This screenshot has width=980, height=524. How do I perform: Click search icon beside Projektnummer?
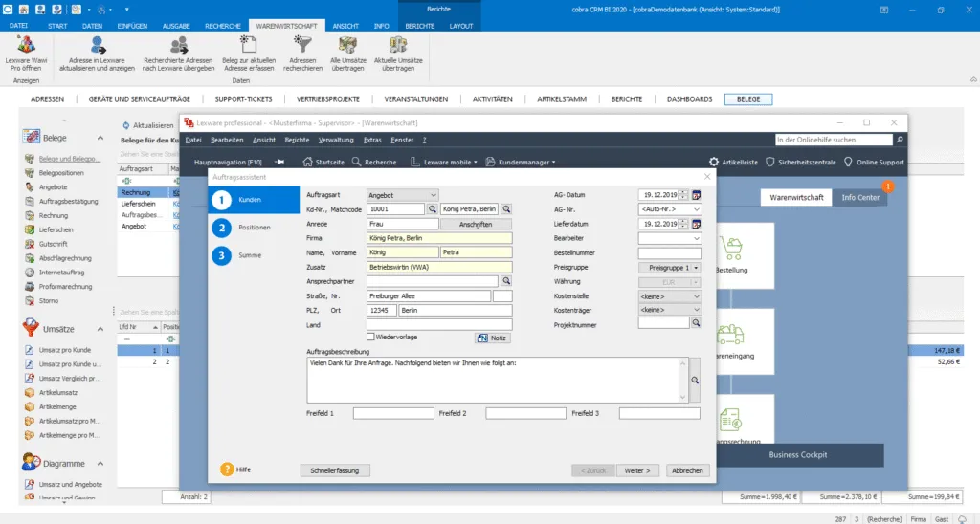pyautogui.click(x=696, y=323)
